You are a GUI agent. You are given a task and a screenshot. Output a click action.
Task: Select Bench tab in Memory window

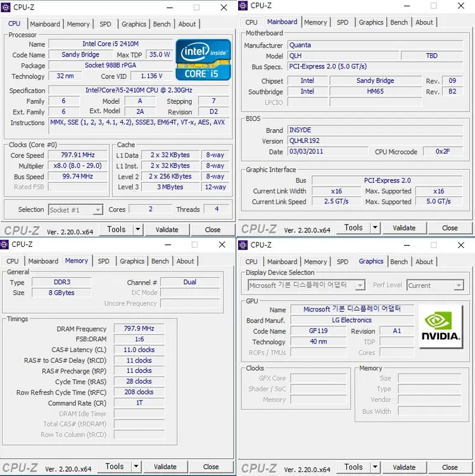coord(160,261)
